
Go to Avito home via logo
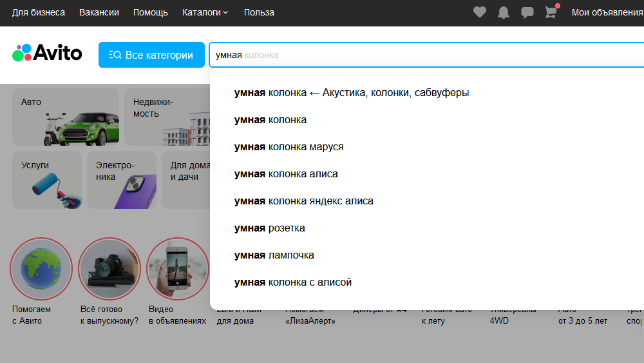(x=47, y=53)
